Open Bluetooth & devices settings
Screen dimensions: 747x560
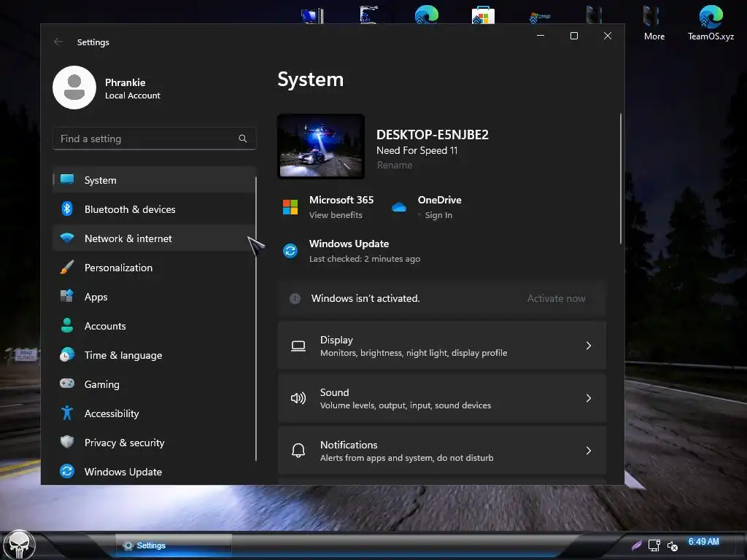click(154, 209)
